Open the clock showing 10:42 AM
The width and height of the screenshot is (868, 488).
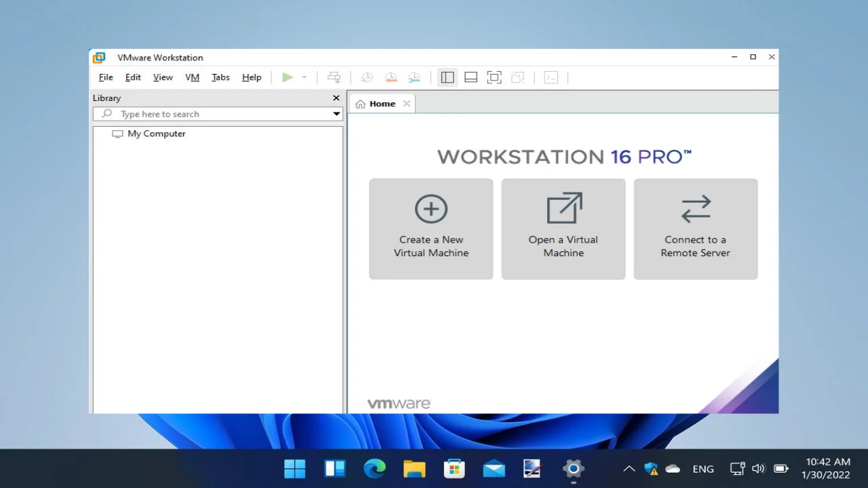tap(826, 468)
